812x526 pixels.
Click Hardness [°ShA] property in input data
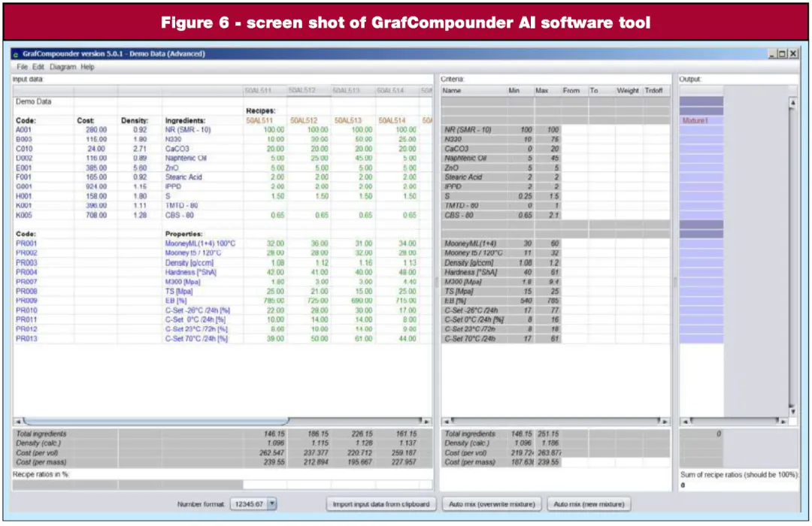190,272
